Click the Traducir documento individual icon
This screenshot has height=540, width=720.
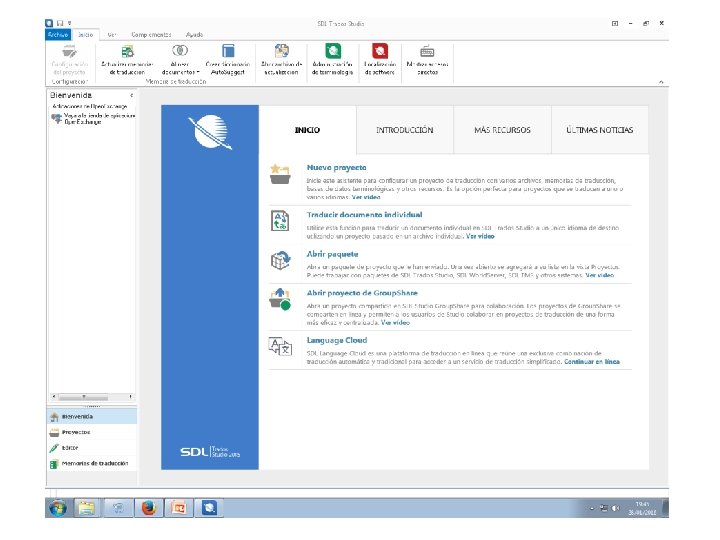click(x=280, y=221)
